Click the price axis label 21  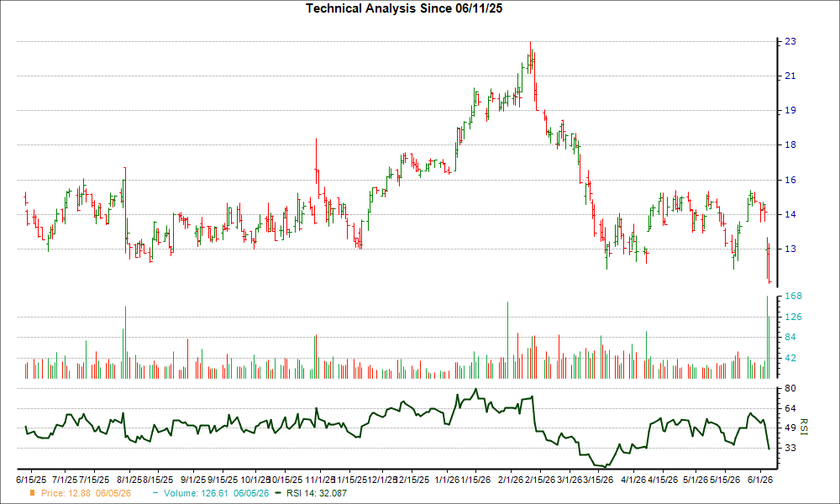pos(790,76)
